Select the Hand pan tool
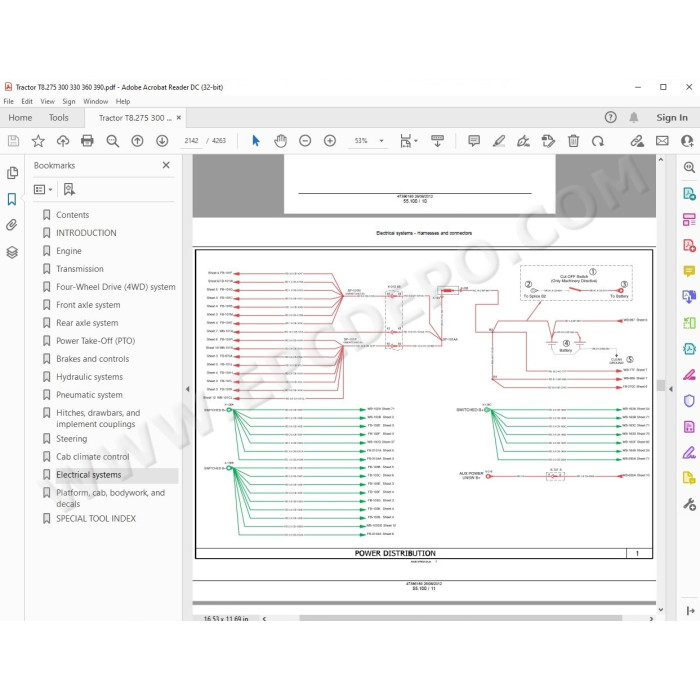 [x=280, y=141]
